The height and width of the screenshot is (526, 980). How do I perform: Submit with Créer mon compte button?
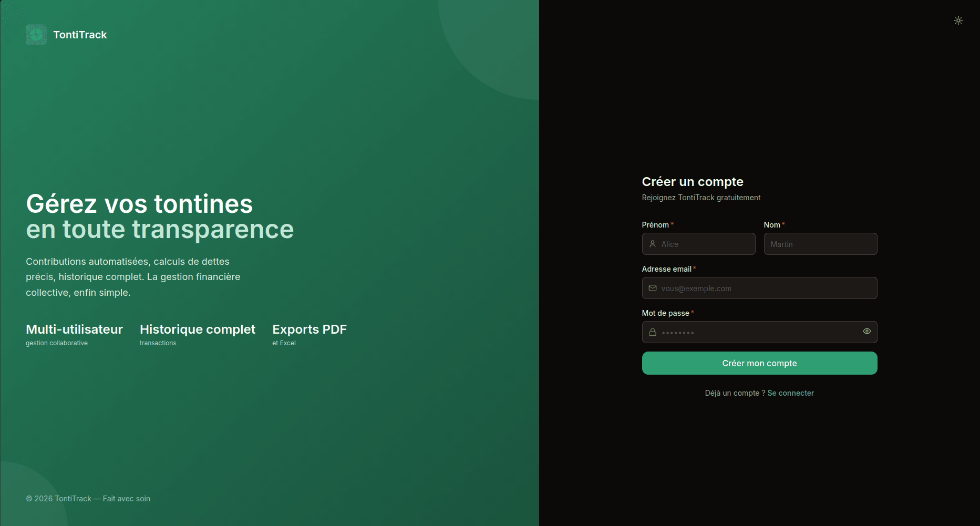click(x=760, y=363)
